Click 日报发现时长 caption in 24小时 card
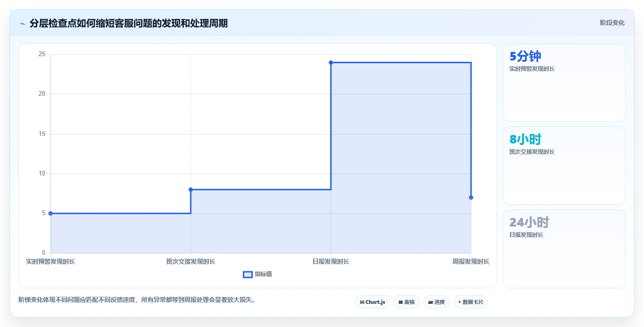 point(526,235)
